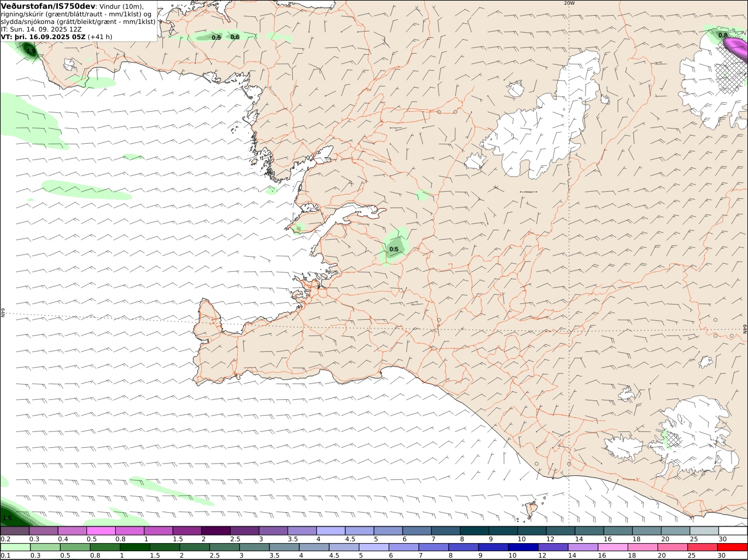Click the valid time 'VT: þri. 16.09.2025 05Z'
The height and width of the screenshot is (560, 748).
click(x=44, y=37)
